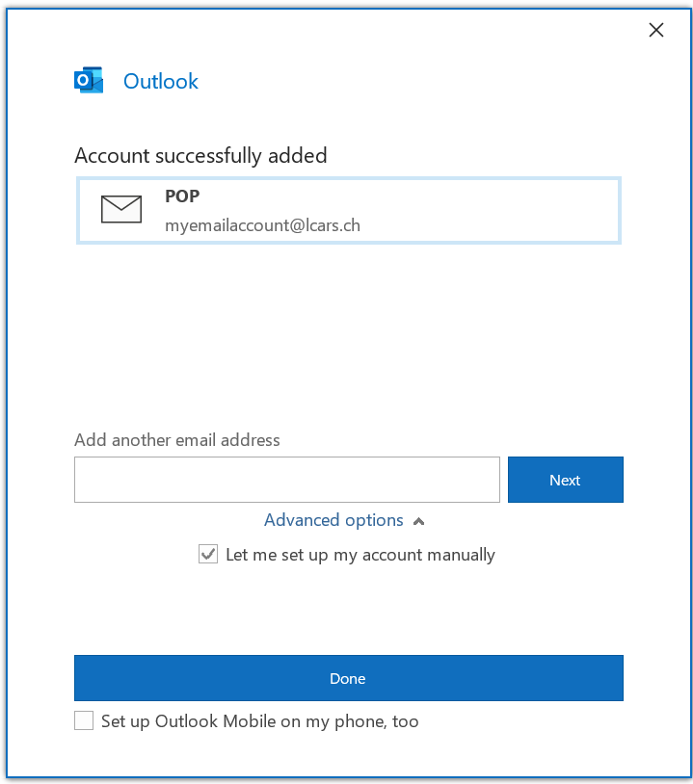Click blank area between account card and email field
Viewport: 693px width, 784px height.
coord(348,337)
